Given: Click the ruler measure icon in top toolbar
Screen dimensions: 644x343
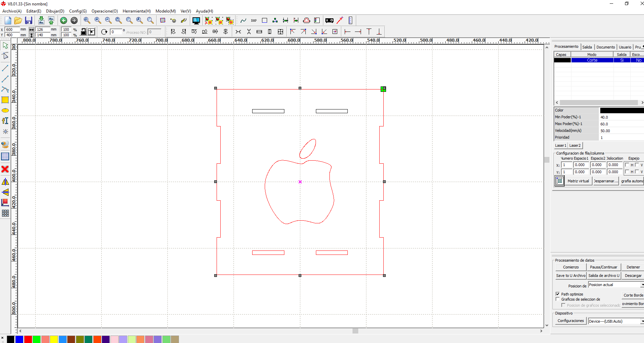Looking at the screenshot, I should click(350, 20).
